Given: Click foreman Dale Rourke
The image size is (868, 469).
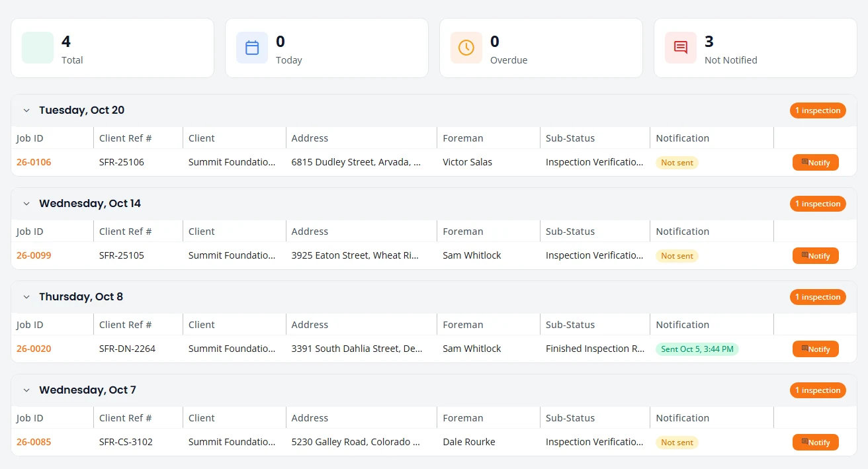Looking at the screenshot, I should [x=468, y=442].
